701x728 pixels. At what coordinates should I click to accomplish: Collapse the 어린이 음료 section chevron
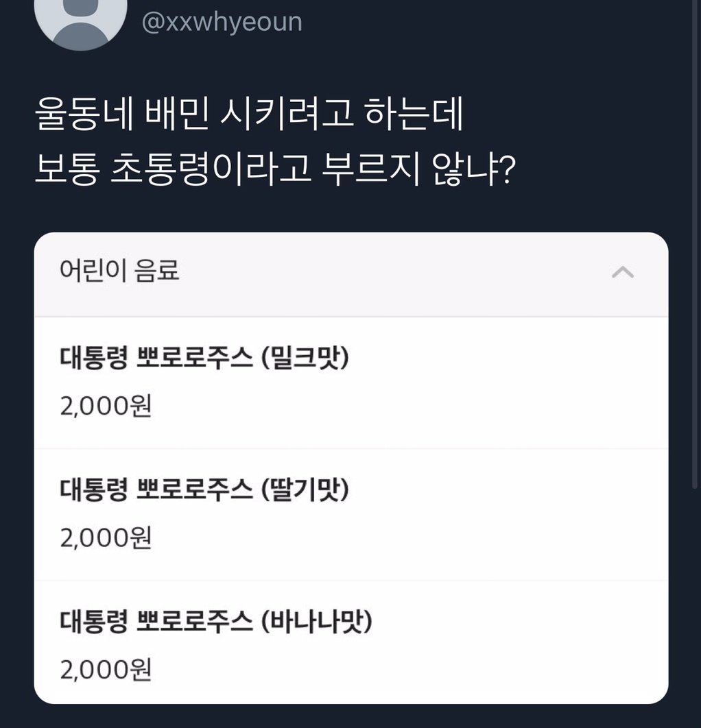(x=622, y=273)
